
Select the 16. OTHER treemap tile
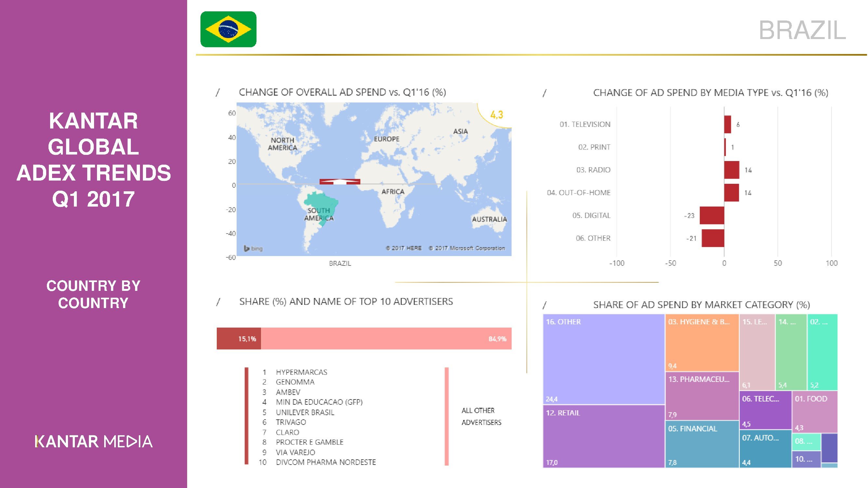(603, 359)
